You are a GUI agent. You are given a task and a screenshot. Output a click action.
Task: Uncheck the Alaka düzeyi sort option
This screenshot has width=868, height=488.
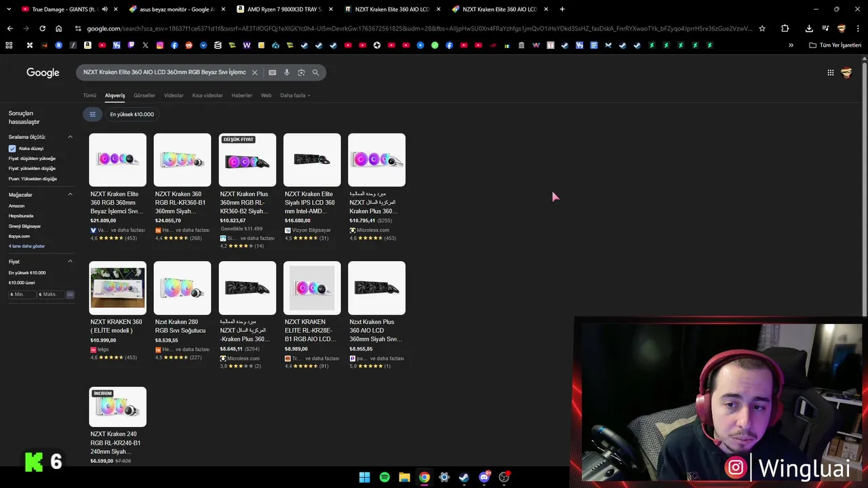click(12, 148)
